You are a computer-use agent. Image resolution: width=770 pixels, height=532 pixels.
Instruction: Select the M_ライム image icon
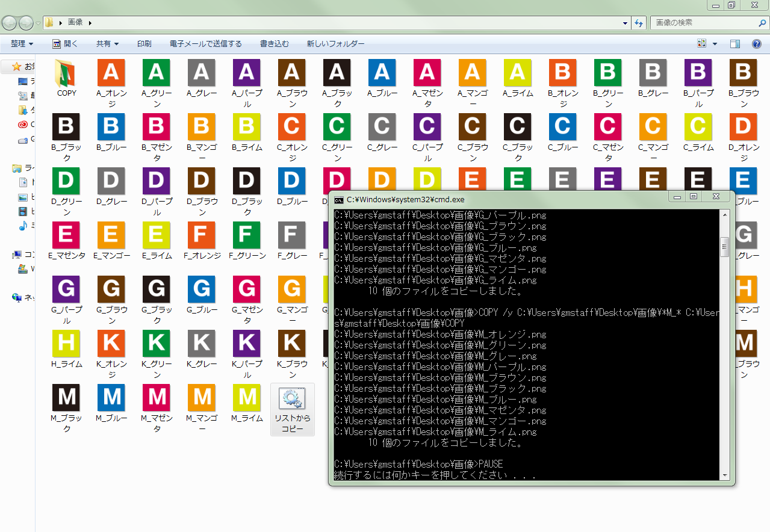246,398
